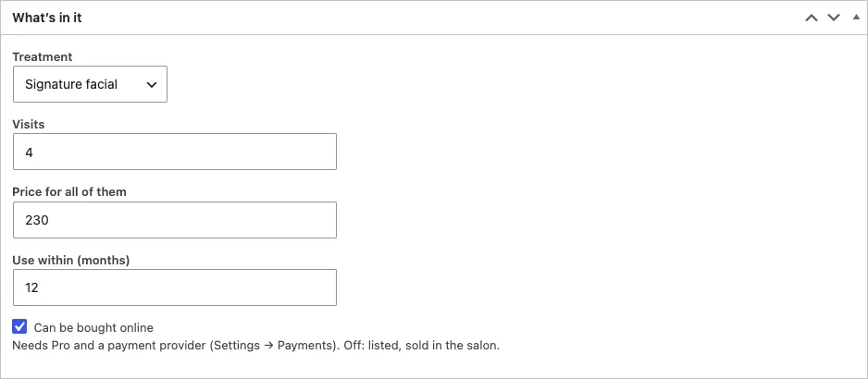Move the What's in it panel down
Image resolution: width=868 pixels, height=379 pixels.
[x=834, y=18]
